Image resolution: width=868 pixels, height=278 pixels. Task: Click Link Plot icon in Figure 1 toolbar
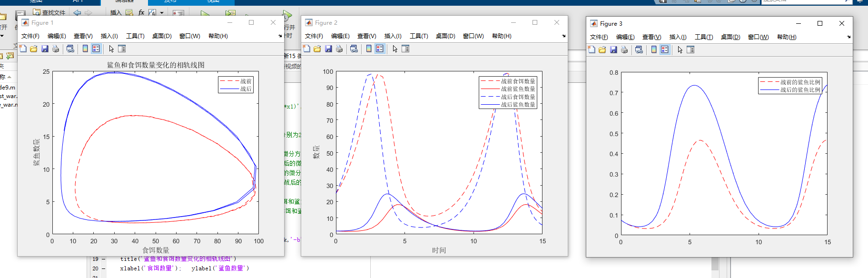pyautogui.click(x=70, y=49)
